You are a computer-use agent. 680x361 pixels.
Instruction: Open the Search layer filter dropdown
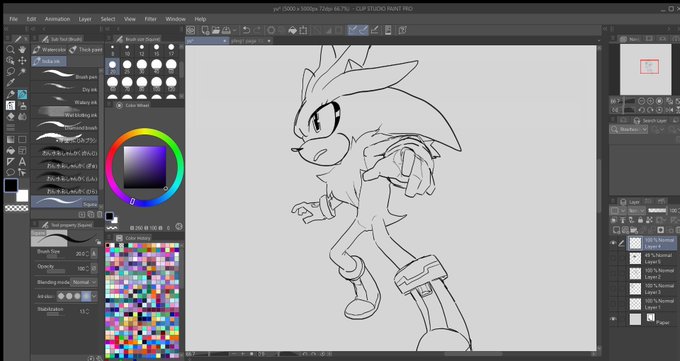(x=629, y=129)
